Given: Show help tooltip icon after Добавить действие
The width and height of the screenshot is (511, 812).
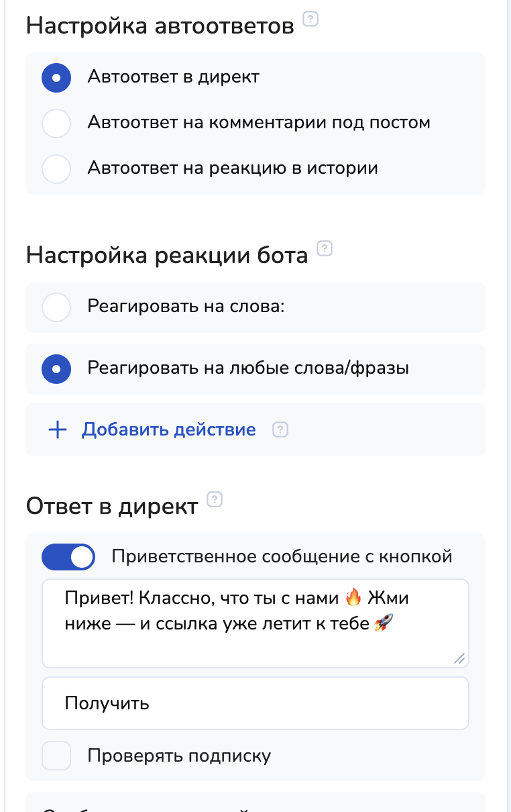Looking at the screenshot, I should pos(280,429).
